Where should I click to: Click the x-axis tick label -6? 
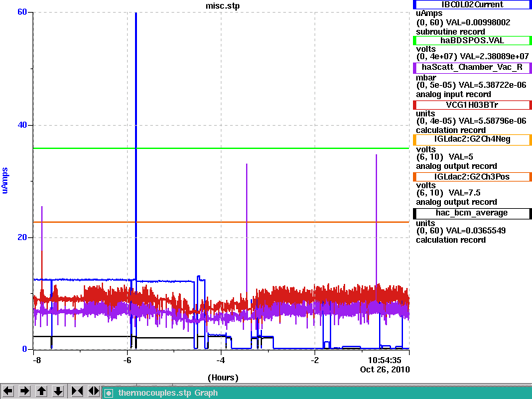pyautogui.click(x=127, y=360)
